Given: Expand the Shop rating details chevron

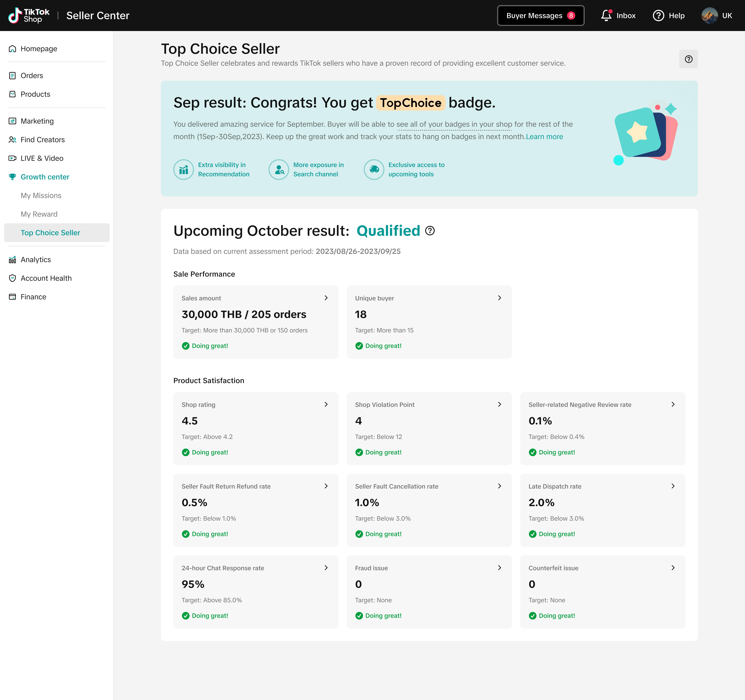Looking at the screenshot, I should 326,404.
